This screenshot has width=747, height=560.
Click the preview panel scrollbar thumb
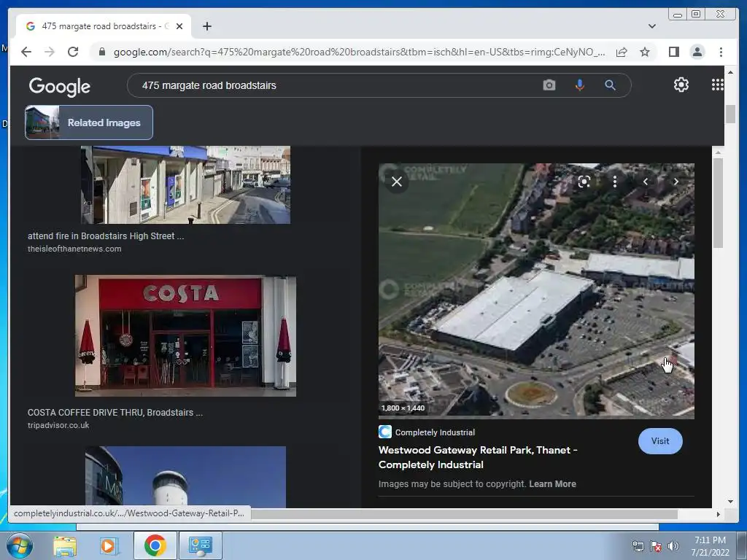[718, 203]
